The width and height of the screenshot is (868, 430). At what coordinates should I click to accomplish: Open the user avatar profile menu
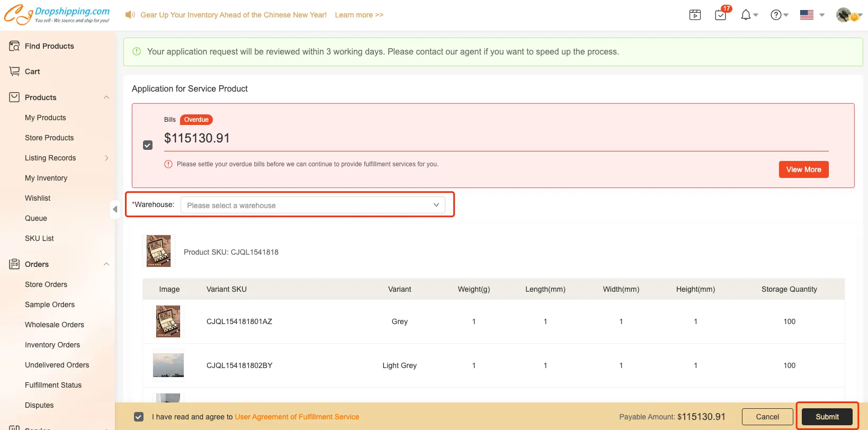click(x=844, y=15)
